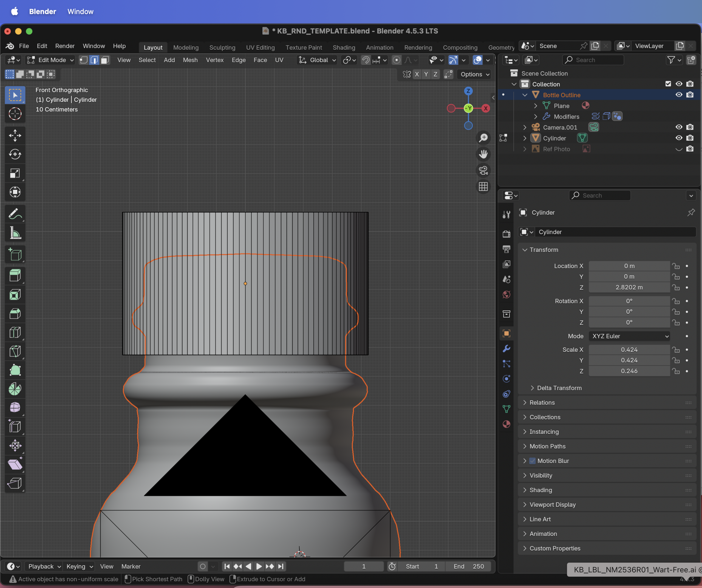This screenshot has height=588, width=702.
Task: Select the Shrink/Fatten tool
Action: click(15, 445)
